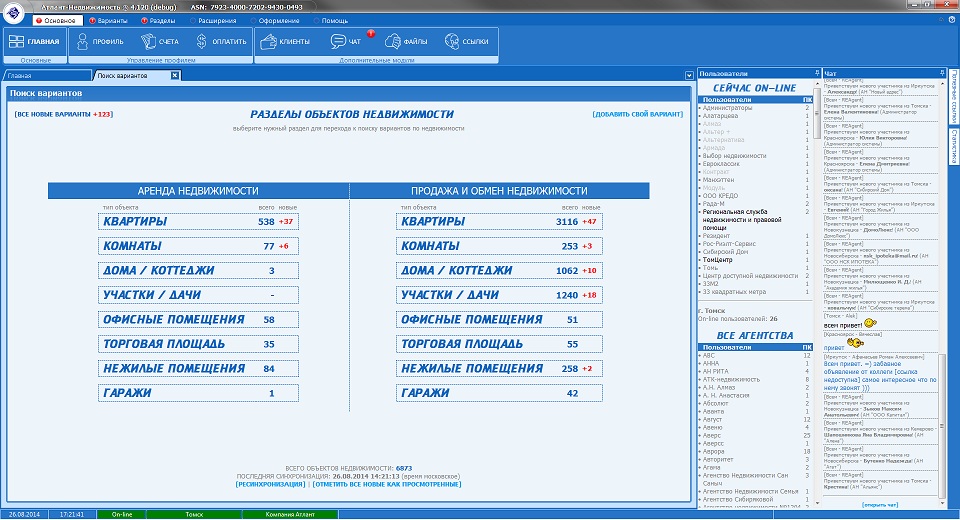
Task: Expand the АН РИТА agency entry
Action: tap(700, 371)
